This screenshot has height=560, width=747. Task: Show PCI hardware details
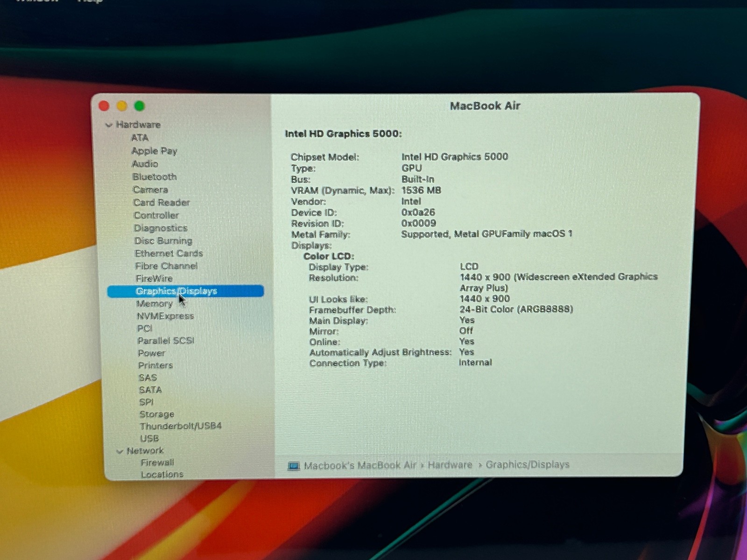coord(145,329)
